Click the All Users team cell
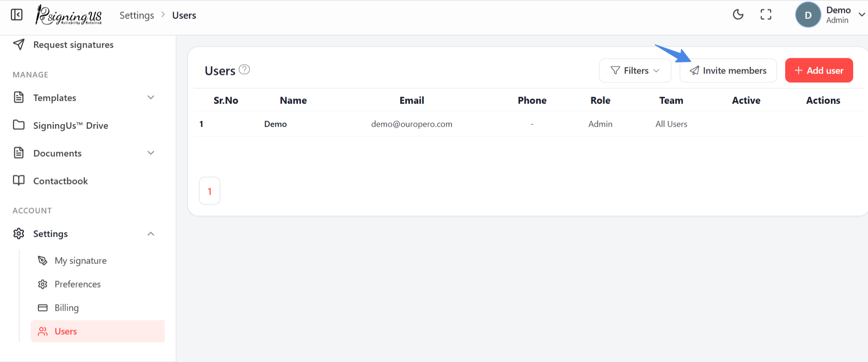 pyautogui.click(x=671, y=124)
